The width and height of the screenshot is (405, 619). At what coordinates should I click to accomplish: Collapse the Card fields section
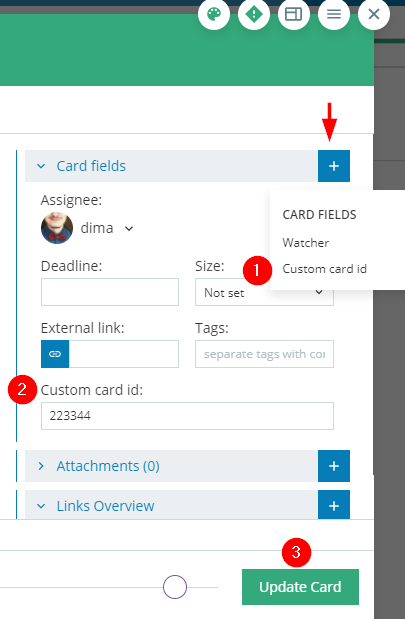click(41, 166)
